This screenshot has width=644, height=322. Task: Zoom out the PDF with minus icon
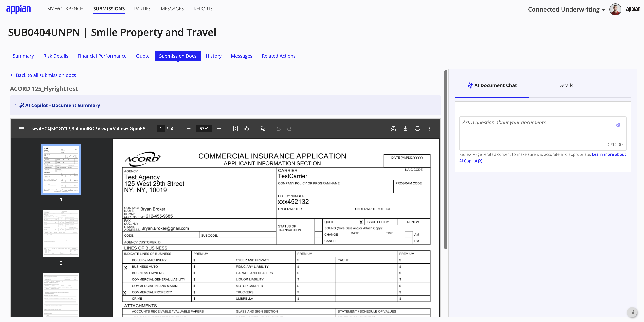coord(189,129)
